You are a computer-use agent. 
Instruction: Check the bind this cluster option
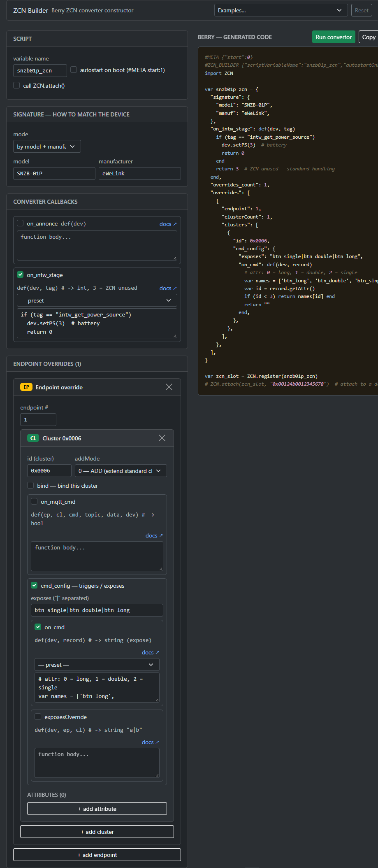click(30, 485)
